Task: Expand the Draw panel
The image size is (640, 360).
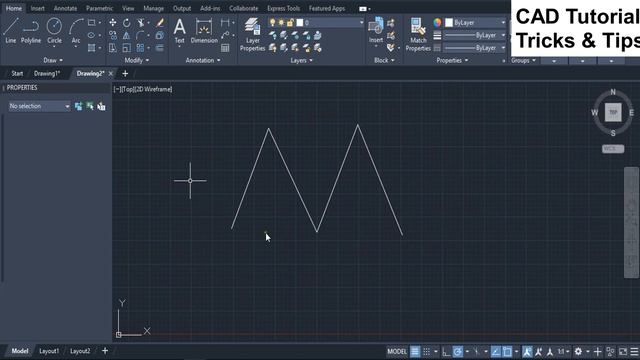Action: (53, 60)
